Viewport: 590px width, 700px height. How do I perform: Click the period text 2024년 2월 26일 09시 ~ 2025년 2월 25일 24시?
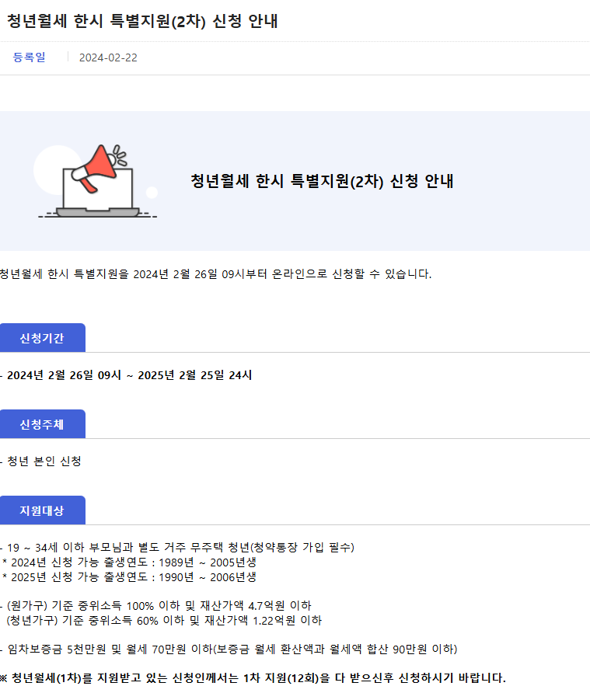pyautogui.click(x=130, y=375)
